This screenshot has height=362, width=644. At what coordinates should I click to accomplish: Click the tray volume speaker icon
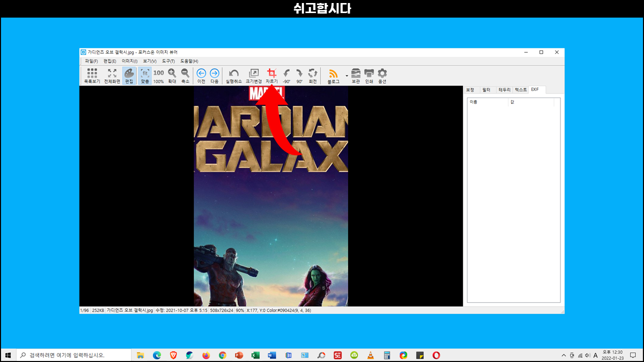pos(588,355)
